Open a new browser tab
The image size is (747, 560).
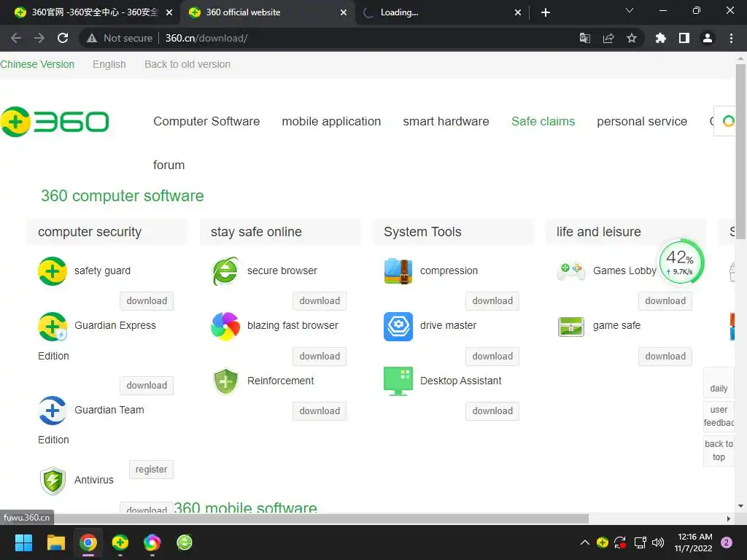[546, 12]
